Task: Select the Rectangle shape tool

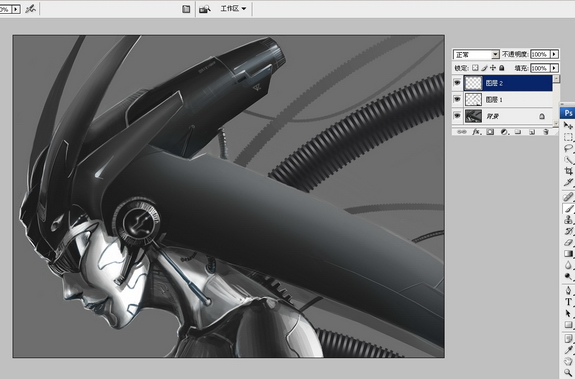Action: [568, 325]
